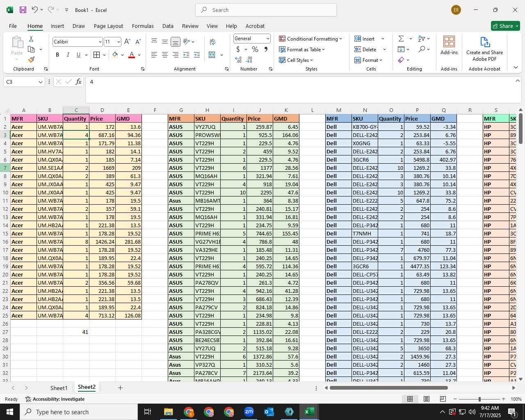The width and height of the screenshot is (525, 420).
Task: Toggle Bold formatting
Action: point(57,55)
